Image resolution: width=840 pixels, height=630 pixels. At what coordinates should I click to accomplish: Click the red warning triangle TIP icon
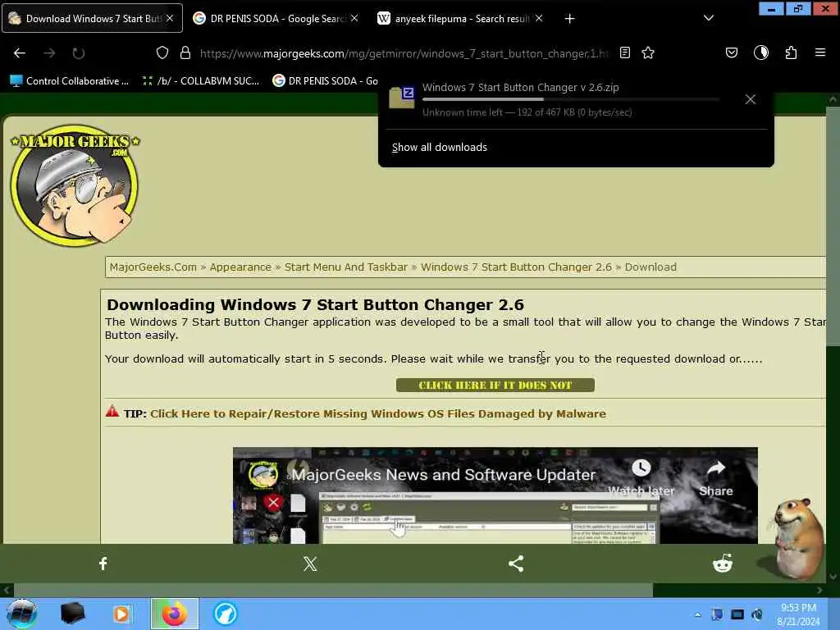point(112,412)
